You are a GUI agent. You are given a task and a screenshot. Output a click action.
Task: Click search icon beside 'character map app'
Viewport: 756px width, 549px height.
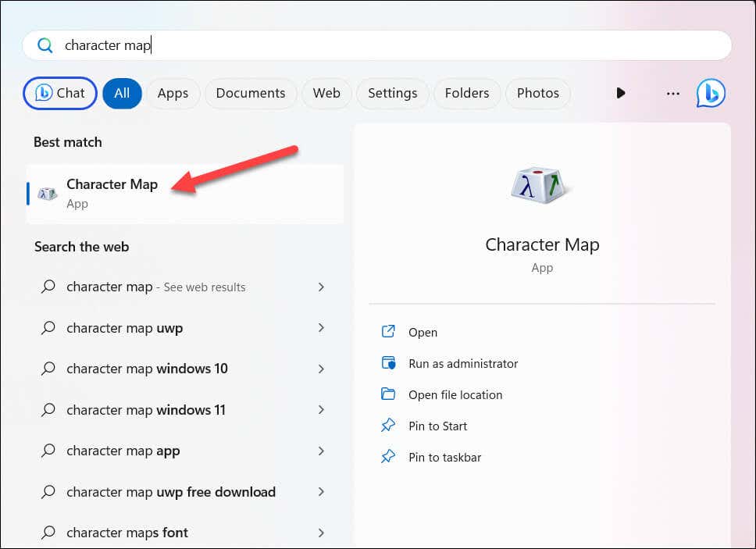(x=48, y=451)
